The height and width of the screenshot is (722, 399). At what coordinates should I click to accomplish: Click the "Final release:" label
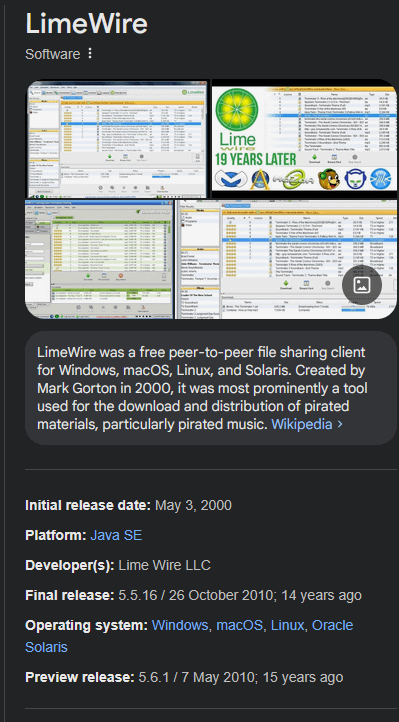coord(69,595)
